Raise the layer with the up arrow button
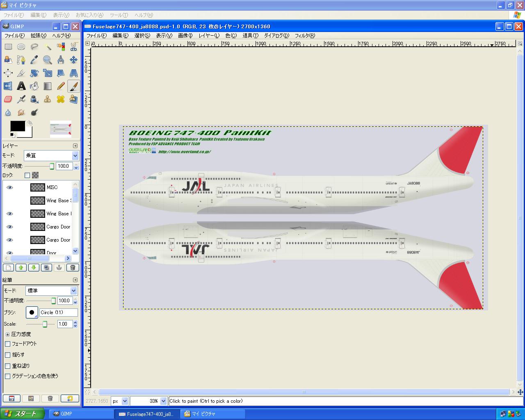This screenshot has height=420, width=525. (21, 268)
